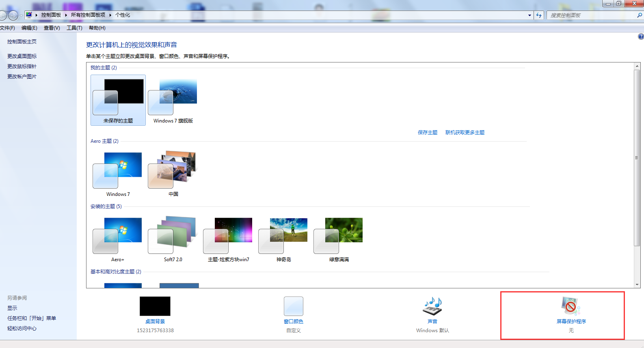The image size is (644, 348).
Task: Open 更改帐户图片 sidebar link
Action: [x=22, y=77]
